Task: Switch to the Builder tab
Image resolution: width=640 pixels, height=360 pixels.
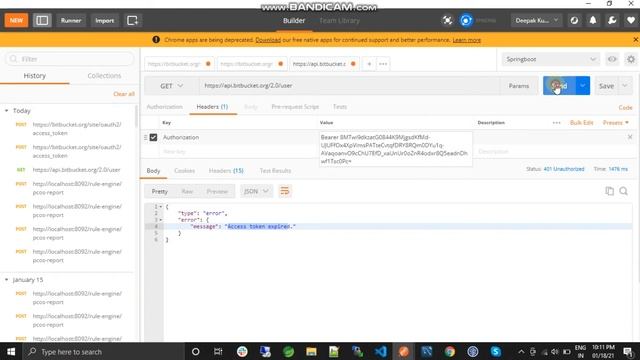Action: point(294,20)
